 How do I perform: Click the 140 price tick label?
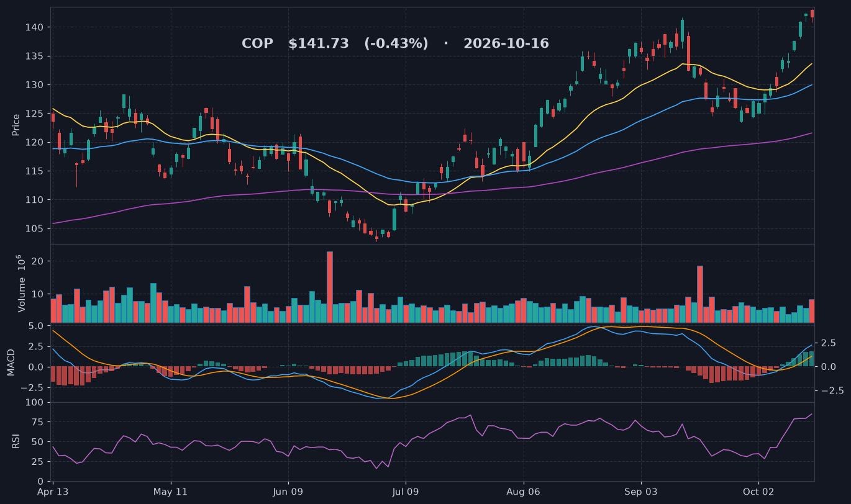(x=35, y=27)
